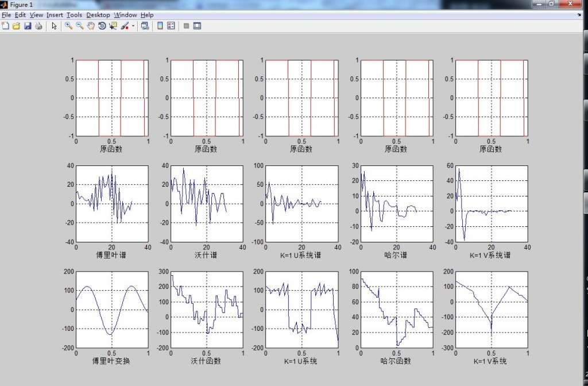
Task: Click the K=1 V系统 axis label text
Action: pos(490,361)
